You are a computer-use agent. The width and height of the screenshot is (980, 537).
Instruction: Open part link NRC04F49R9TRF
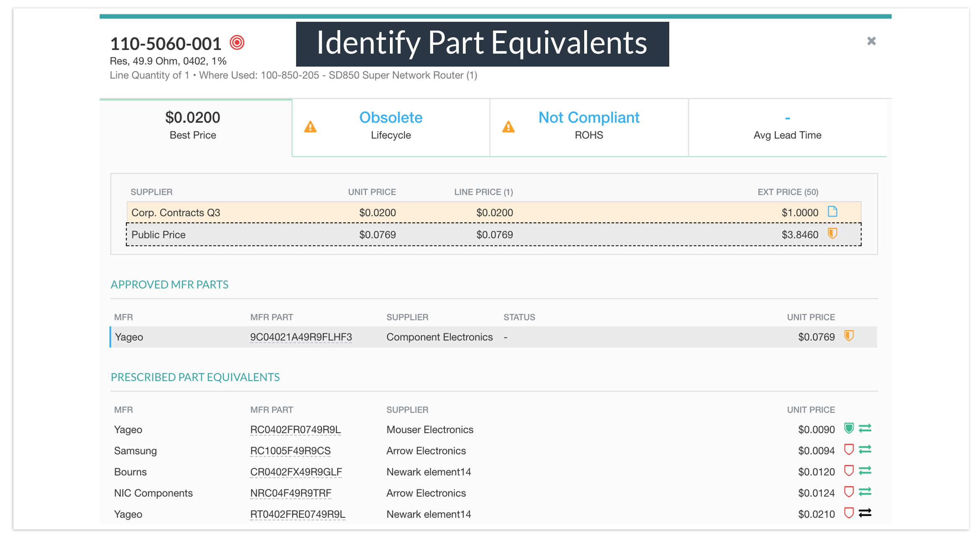click(x=291, y=493)
